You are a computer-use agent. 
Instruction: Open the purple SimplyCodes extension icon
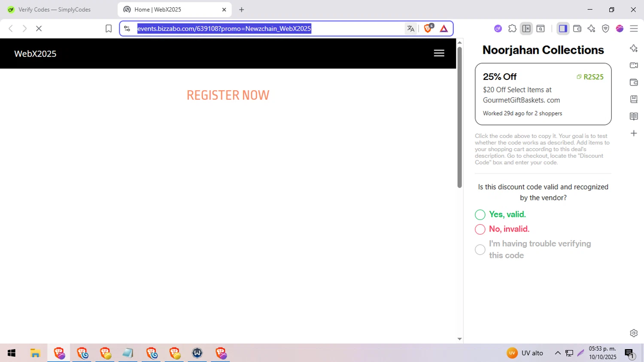498,28
